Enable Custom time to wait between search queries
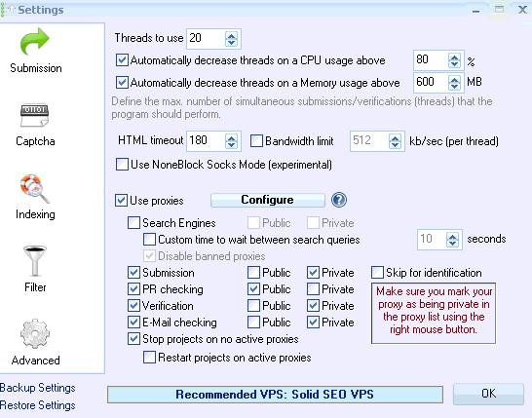The image size is (532, 418). [149, 239]
